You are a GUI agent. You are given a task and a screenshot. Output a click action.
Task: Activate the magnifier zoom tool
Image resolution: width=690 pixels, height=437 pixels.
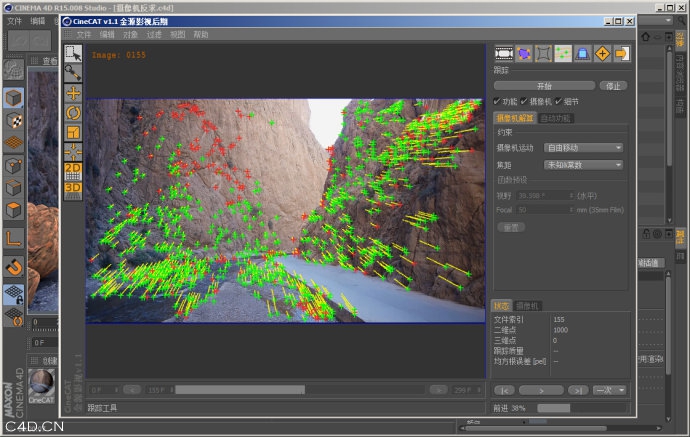(x=73, y=73)
